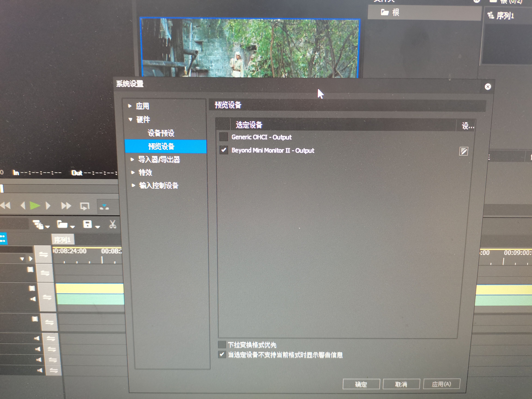Enable 下拉变换格式优先 checkbox
Screen dimensions: 532x399
[x=222, y=344]
